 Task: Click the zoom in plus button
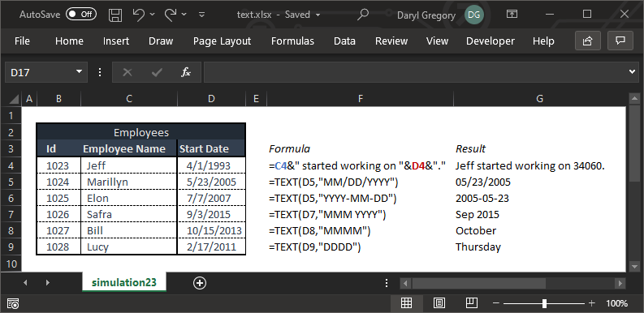pyautogui.click(x=591, y=303)
